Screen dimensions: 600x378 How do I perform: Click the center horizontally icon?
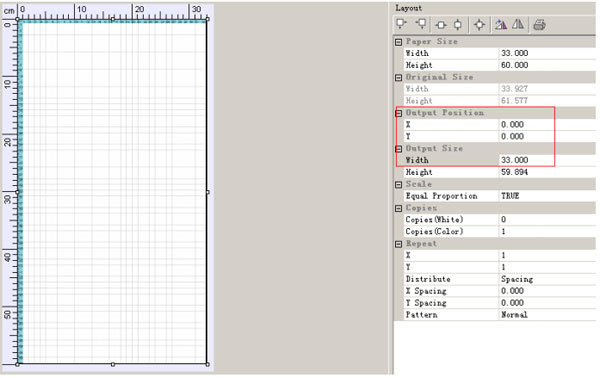coord(441,25)
